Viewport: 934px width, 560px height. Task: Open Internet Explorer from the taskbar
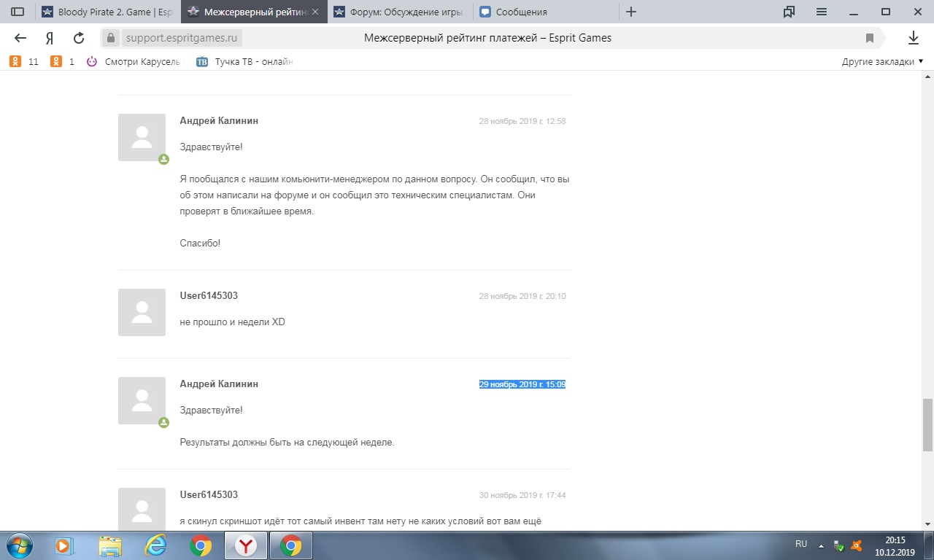tap(155, 545)
